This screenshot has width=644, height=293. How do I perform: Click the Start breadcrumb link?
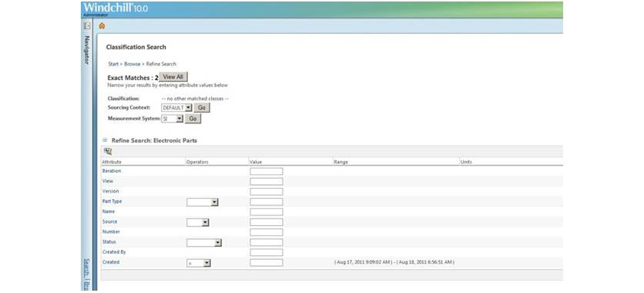pos(113,64)
